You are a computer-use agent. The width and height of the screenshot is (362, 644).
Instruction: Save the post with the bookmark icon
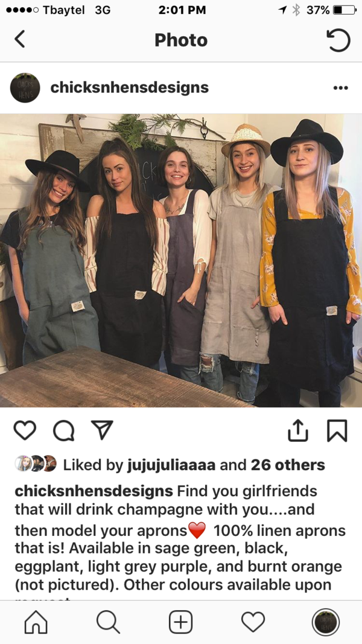tap(337, 430)
